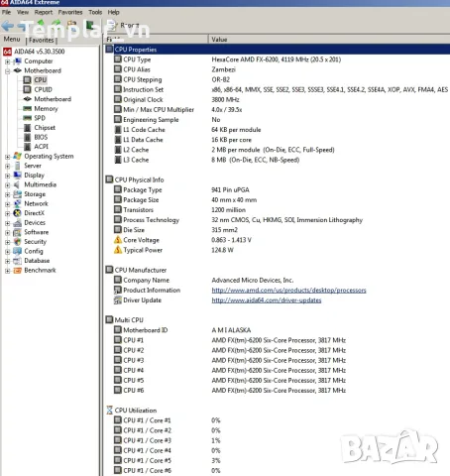Screen dimensions: 450x476
Task: Switch to the Favorites tab in sidebar
Action: click(x=42, y=40)
